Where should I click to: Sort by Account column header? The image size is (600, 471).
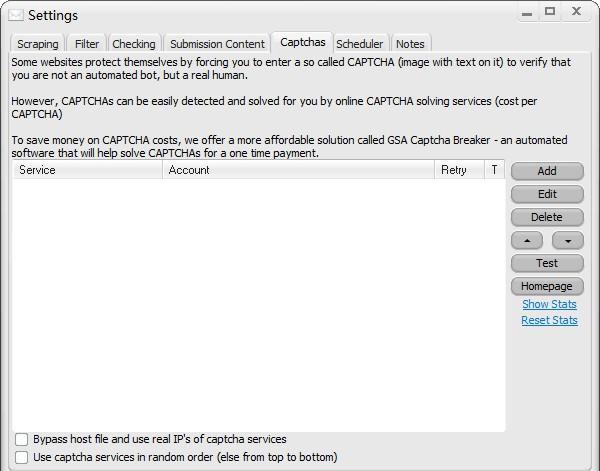pos(298,170)
